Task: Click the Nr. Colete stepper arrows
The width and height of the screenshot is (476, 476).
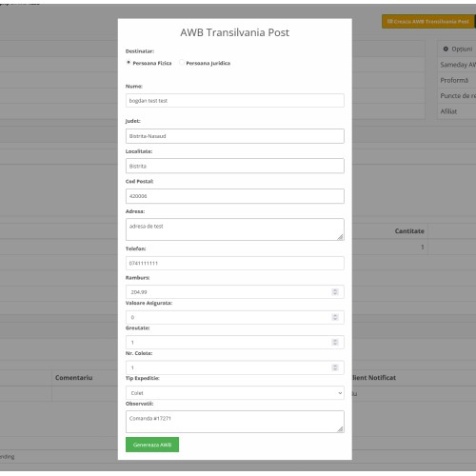Action: [x=335, y=367]
